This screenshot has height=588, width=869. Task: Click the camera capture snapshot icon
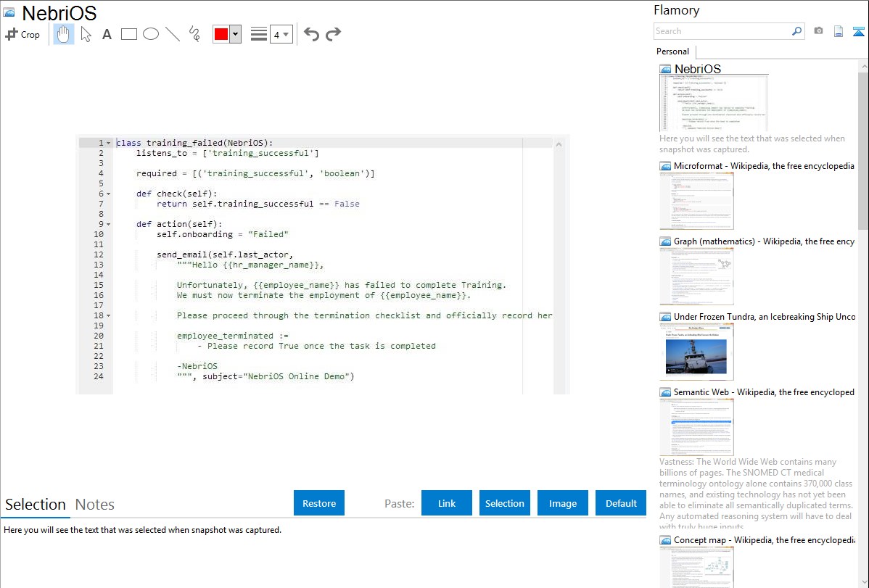coord(818,31)
